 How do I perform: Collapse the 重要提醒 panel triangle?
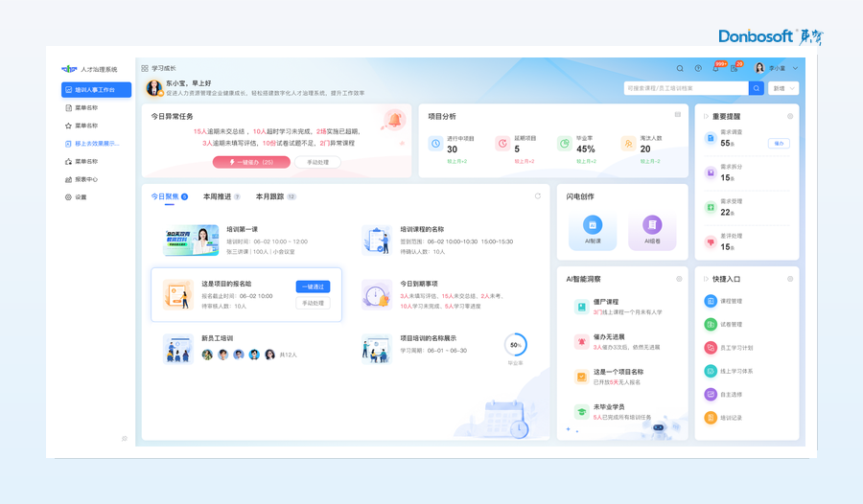tap(706, 116)
